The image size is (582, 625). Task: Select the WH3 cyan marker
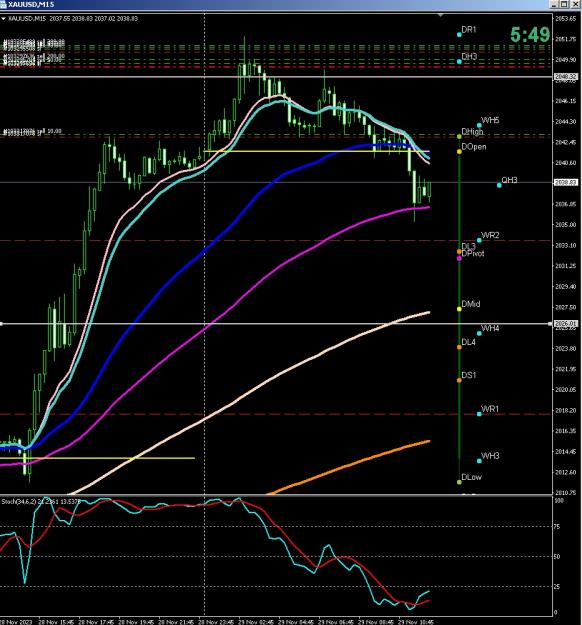(480, 461)
